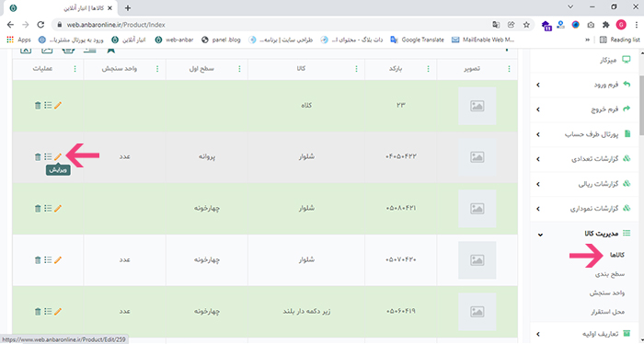The width and height of the screenshot is (644, 344).
Task: Click the کلاه row image placeholder
Action: pos(477,106)
